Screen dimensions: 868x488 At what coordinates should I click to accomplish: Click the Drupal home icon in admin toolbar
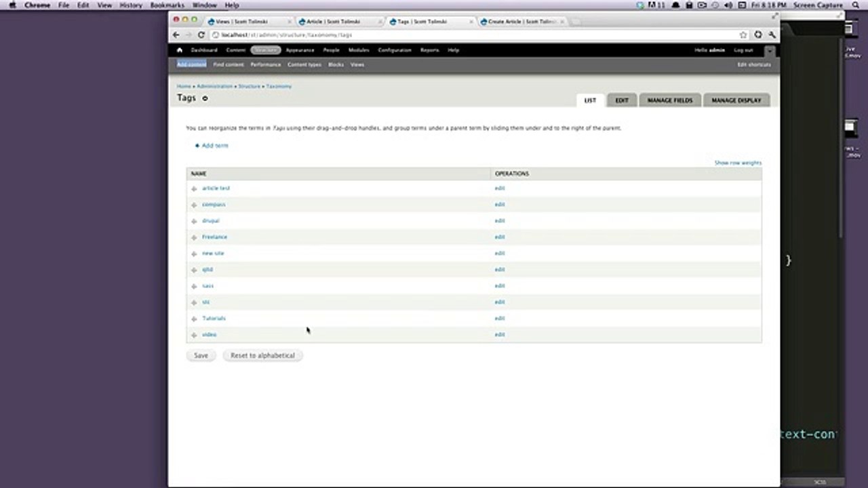coord(180,50)
